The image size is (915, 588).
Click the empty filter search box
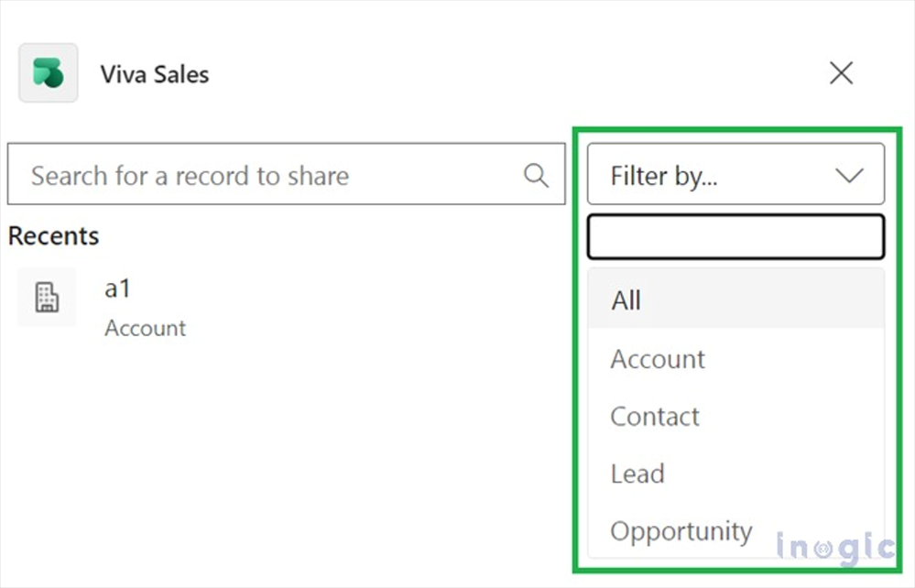(x=735, y=237)
